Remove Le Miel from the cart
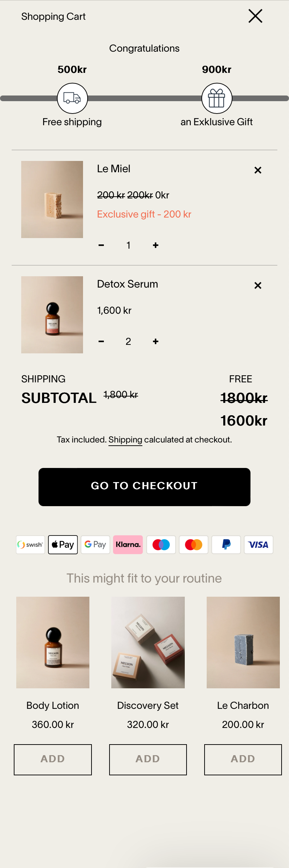Image resolution: width=289 pixels, height=868 pixels. tap(258, 170)
